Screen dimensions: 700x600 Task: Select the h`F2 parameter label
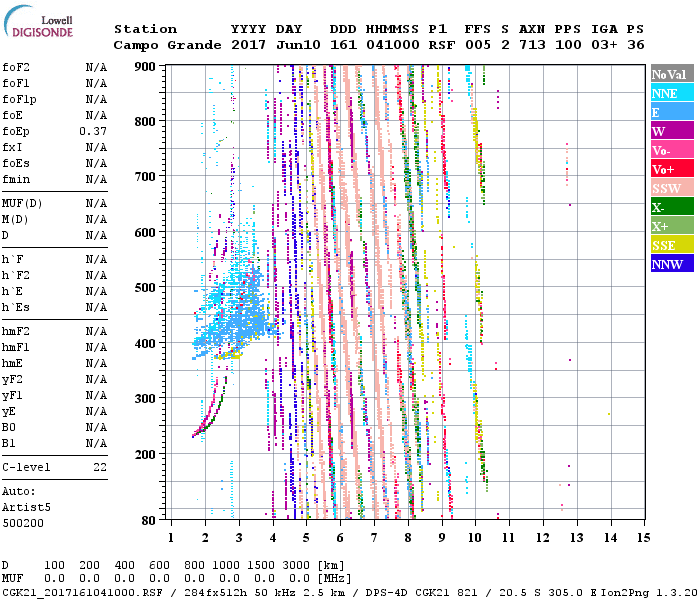pos(16,275)
